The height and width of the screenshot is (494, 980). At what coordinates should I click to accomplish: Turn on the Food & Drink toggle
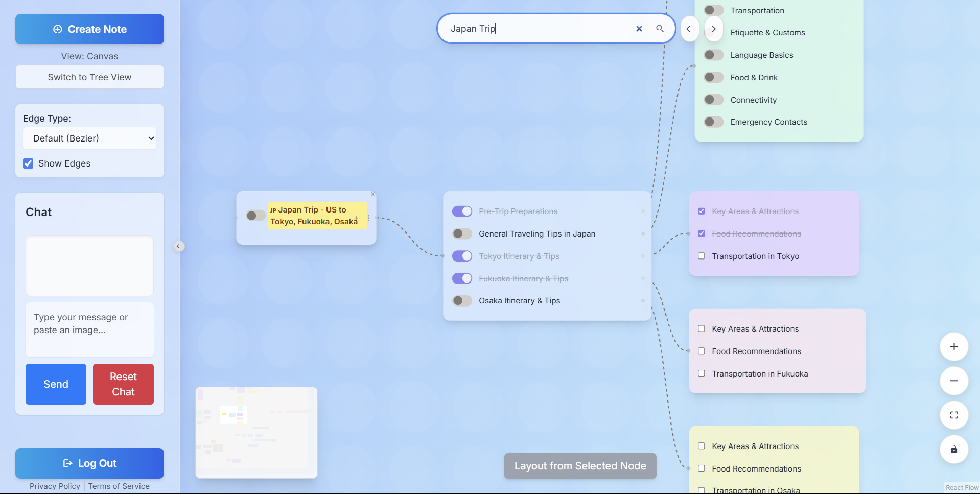coord(714,77)
